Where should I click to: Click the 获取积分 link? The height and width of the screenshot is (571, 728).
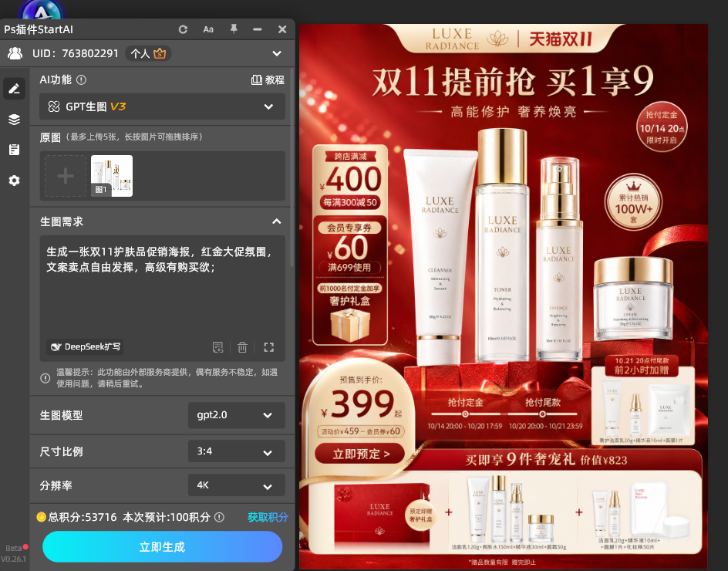click(x=268, y=517)
